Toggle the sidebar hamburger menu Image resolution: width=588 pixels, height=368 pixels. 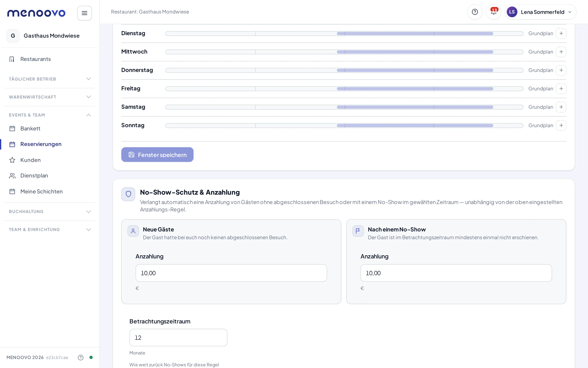click(x=84, y=13)
